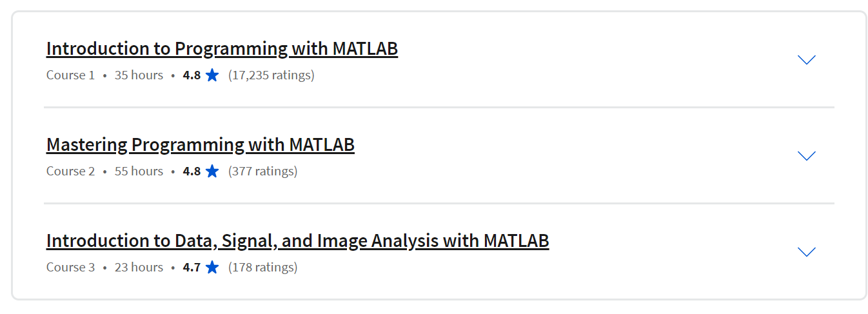This screenshot has height=314, width=868.
Task: Click the 35 hours duration text
Action: (139, 75)
